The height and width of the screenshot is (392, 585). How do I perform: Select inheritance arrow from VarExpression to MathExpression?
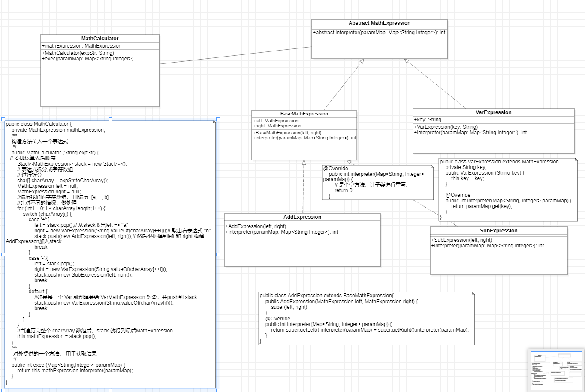tap(435, 84)
